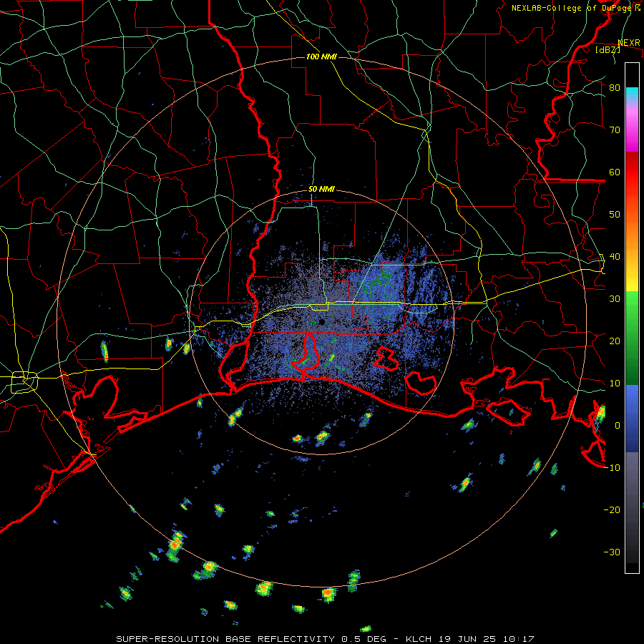Pick the blue segment of the color bar
The height and width of the screenshot is (644, 644).
(x=632, y=419)
